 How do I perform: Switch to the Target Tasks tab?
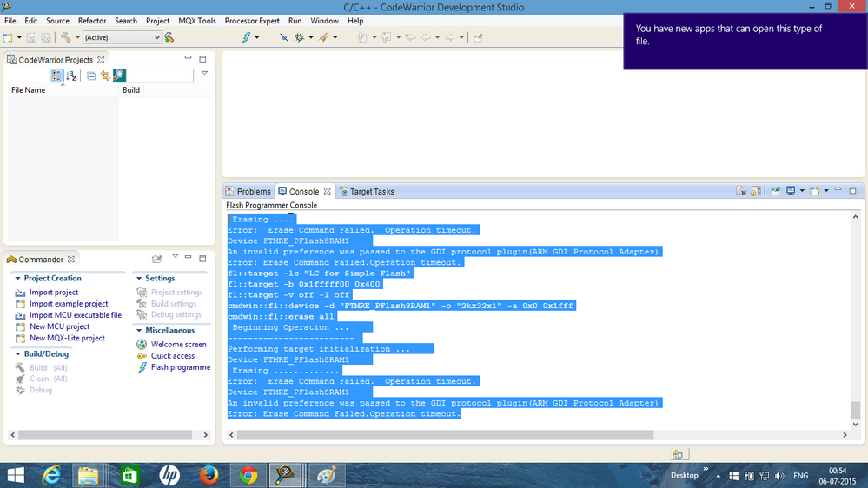(367, 191)
